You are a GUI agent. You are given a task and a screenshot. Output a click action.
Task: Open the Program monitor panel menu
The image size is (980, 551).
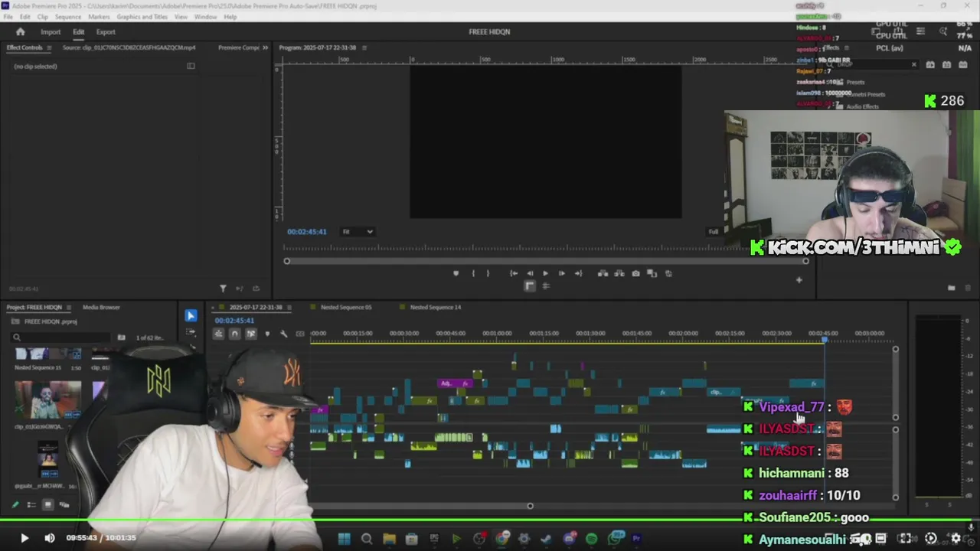point(364,47)
